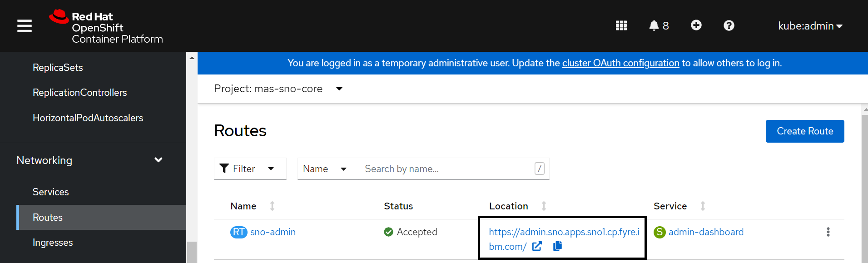Click the Filter funnel icon

(x=224, y=169)
